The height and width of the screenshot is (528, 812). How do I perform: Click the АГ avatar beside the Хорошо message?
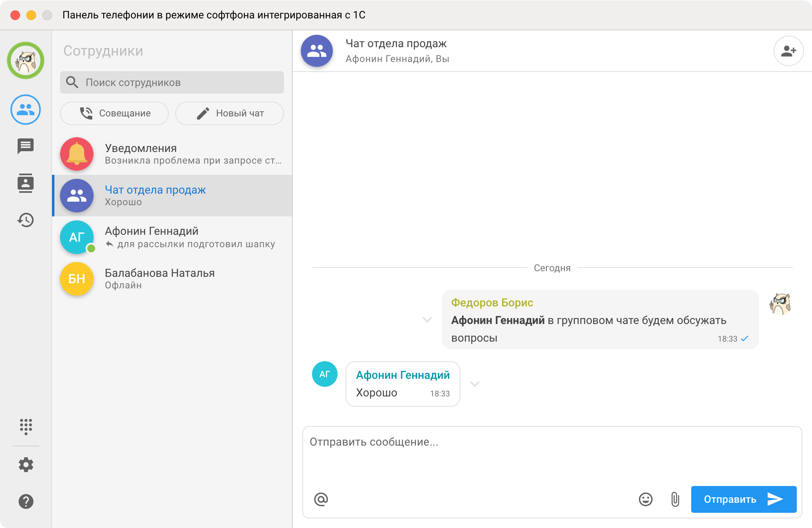click(x=324, y=374)
